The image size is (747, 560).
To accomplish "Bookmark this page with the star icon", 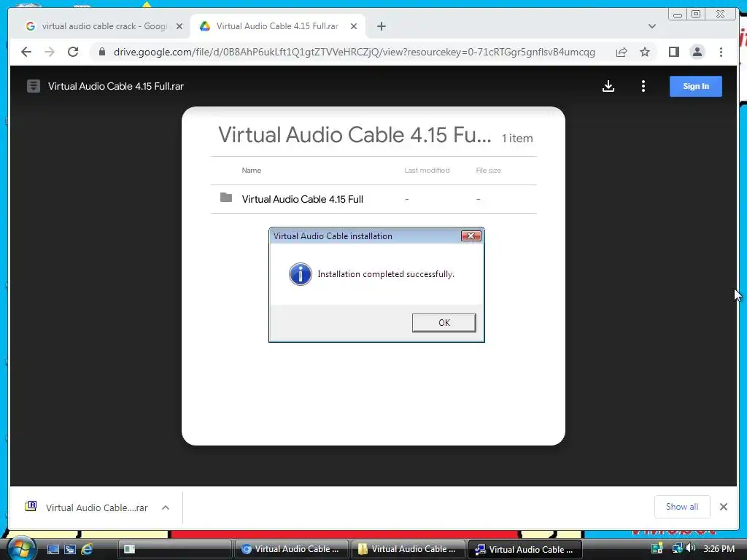I will tap(645, 52).
